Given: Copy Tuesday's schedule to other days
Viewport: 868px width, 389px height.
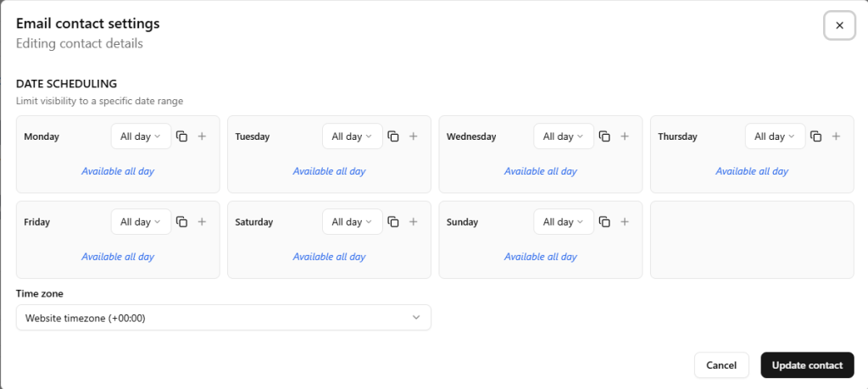Looking at the screenshot, I should point(392,136).
